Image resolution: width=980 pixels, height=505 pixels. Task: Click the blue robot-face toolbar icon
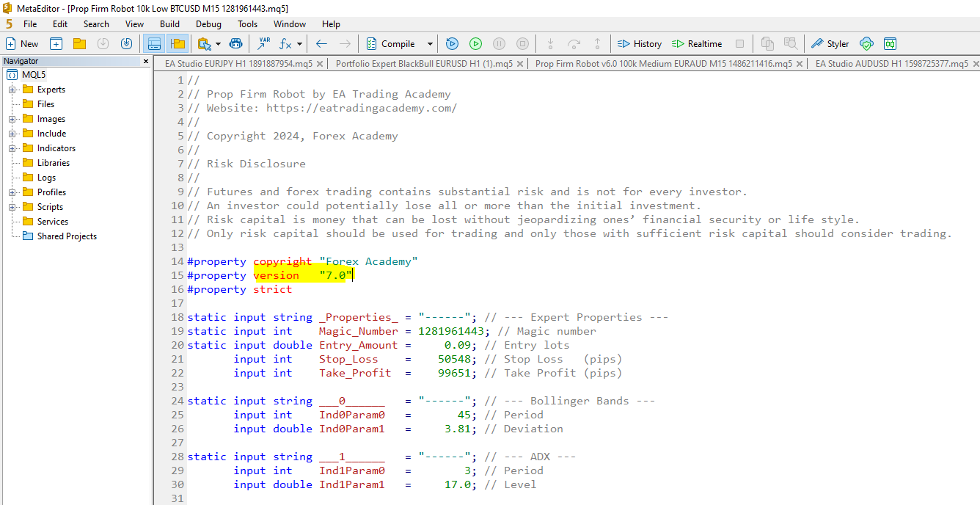tap(235, 44)
